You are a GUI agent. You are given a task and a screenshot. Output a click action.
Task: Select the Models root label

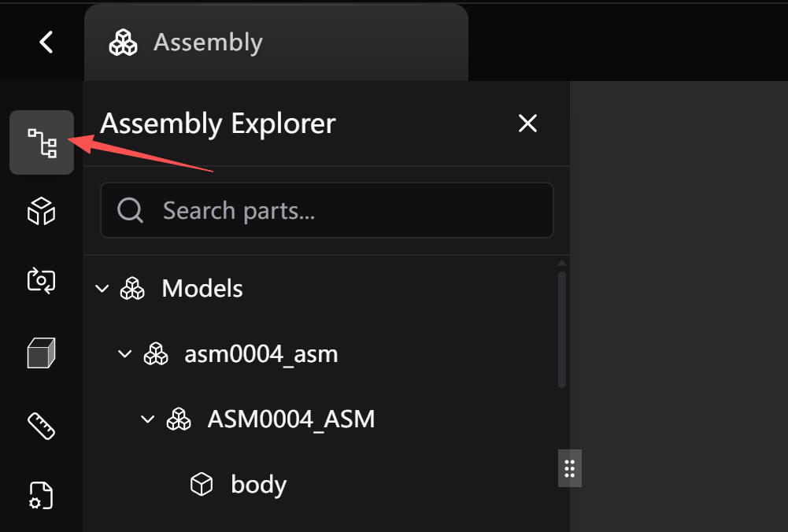pos(202,289)
